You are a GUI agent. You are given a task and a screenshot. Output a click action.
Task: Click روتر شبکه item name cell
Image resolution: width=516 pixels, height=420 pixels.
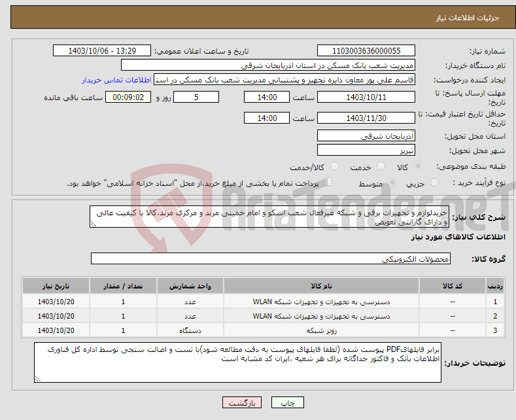click(x=321, y=330)
